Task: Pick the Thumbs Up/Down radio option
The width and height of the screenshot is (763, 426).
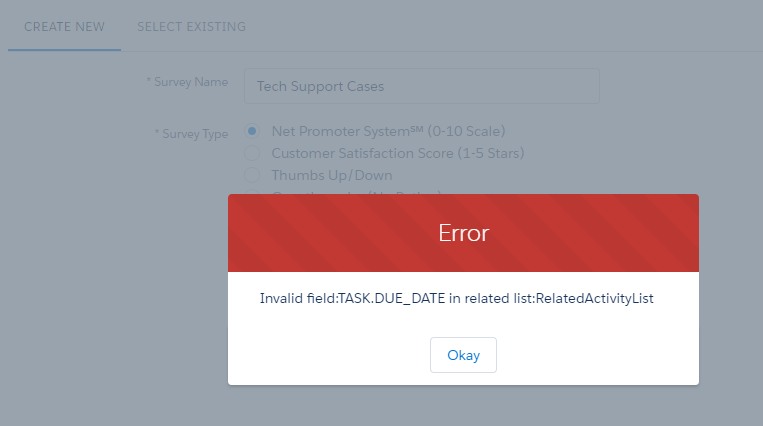Action: pyautogui.click(x=252, y=175)
